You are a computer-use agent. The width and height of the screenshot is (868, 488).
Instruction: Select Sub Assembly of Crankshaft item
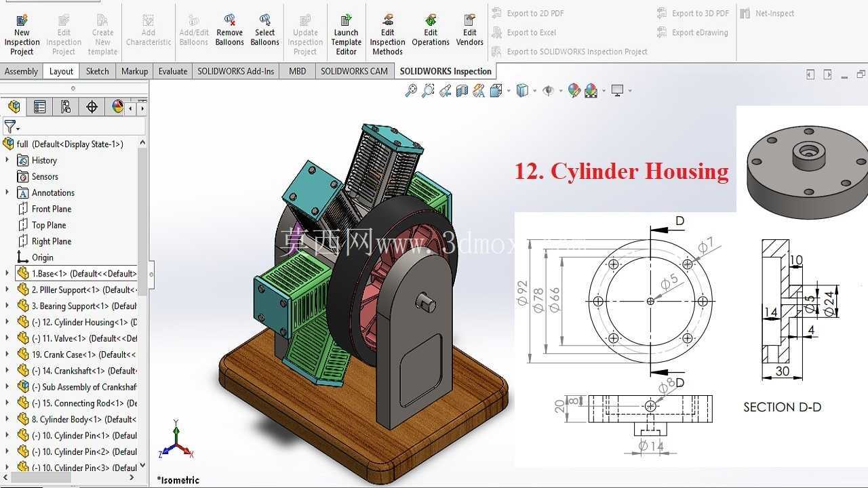point(77,387)
